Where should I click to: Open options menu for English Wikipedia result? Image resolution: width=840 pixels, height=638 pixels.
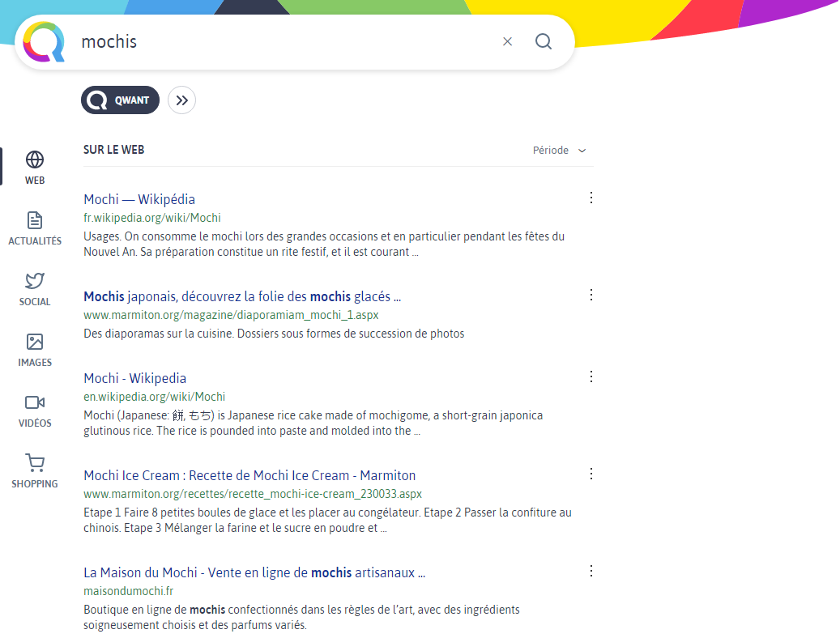click(x=591, y=376)
